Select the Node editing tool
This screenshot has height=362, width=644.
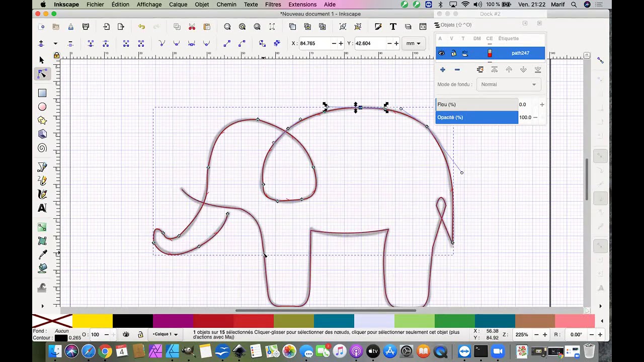coord(42,74)
